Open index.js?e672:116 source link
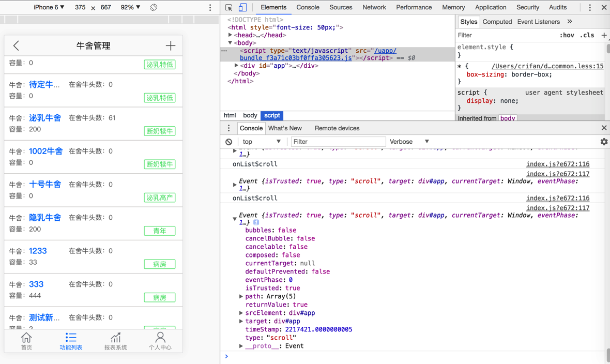Screen dimensions: 610x364 (557, 164)
